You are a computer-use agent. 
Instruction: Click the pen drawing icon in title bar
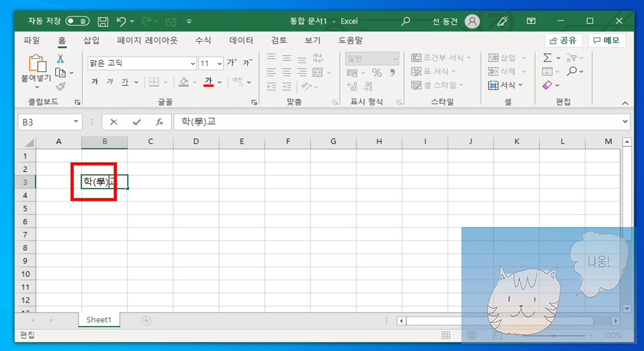pyautogui.click(x=502, y=21)
